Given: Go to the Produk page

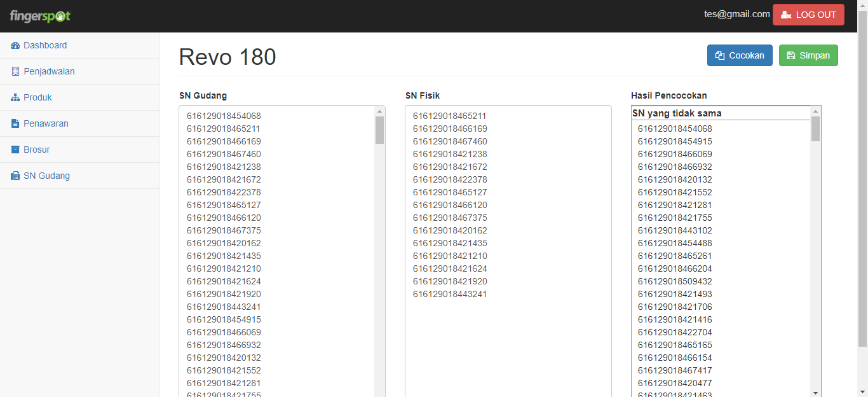Looking at the screenshot, I should tap(37, 97).
